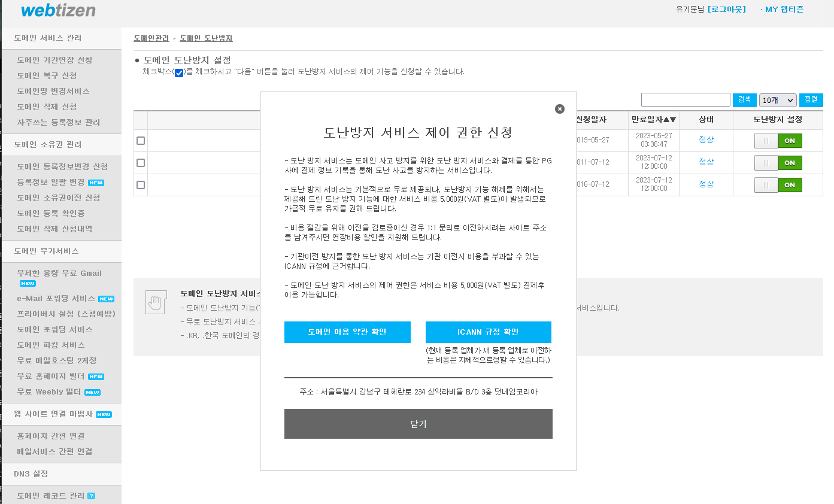Check the third domain row's checkbox
The image size is (834, 504).
tap(140, 185)
